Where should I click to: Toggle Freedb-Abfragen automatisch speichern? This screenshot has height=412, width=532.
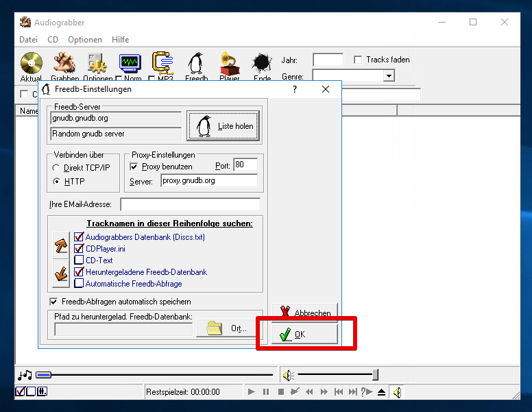(53, 302)
